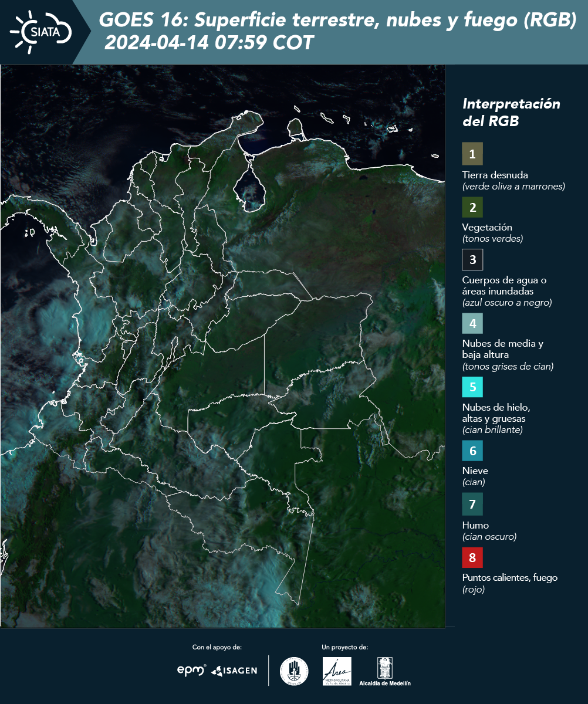This screenshot has width=588, height=704.
Task: Click 'Un proyecto de:' text
Action: (x=345, y=647)
